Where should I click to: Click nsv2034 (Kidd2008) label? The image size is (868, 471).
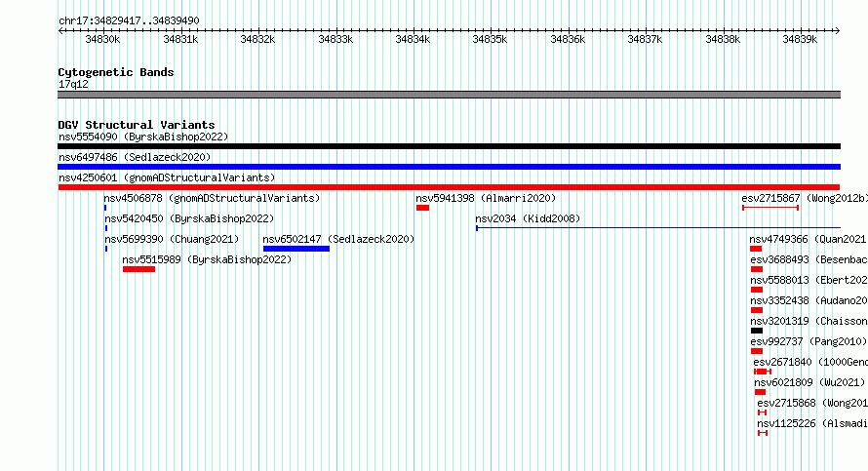[528, 218]
